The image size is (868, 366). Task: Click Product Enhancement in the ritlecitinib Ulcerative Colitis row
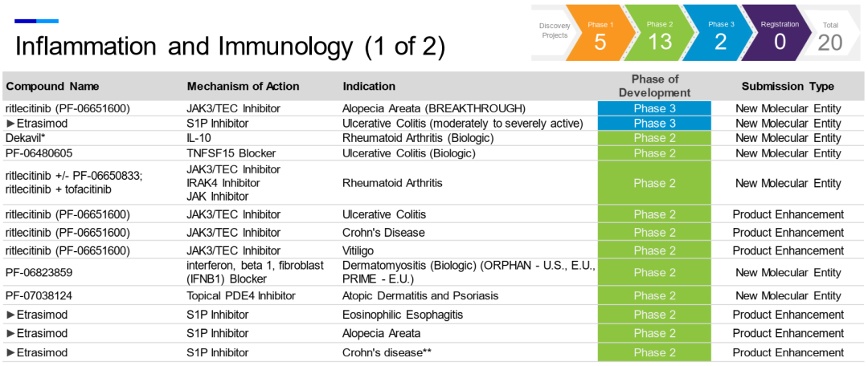click(788, 214)
